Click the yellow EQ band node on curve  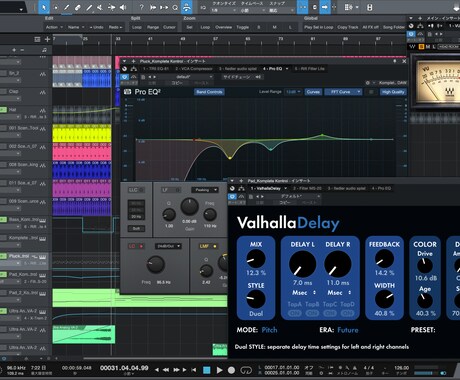pos(230,158)
